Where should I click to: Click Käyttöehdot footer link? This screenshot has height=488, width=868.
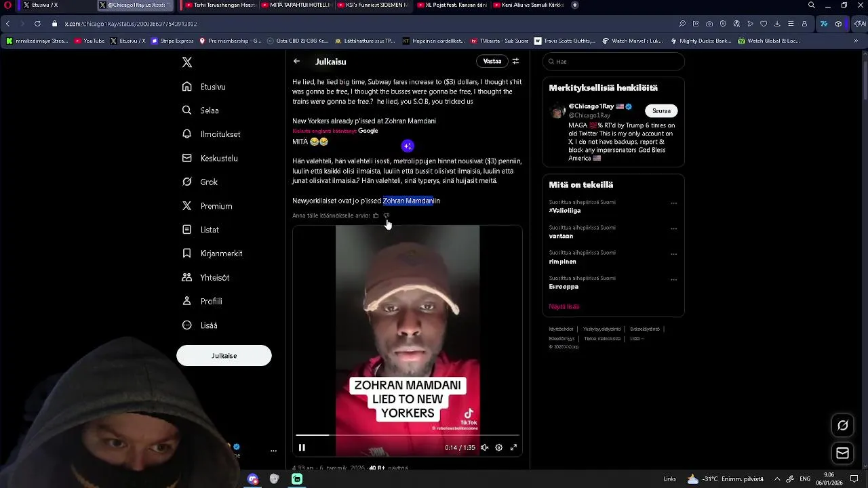pos(561,329)
